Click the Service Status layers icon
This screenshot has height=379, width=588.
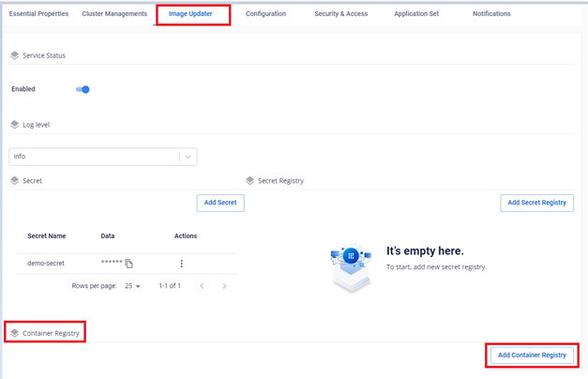[x=14, y=55]
